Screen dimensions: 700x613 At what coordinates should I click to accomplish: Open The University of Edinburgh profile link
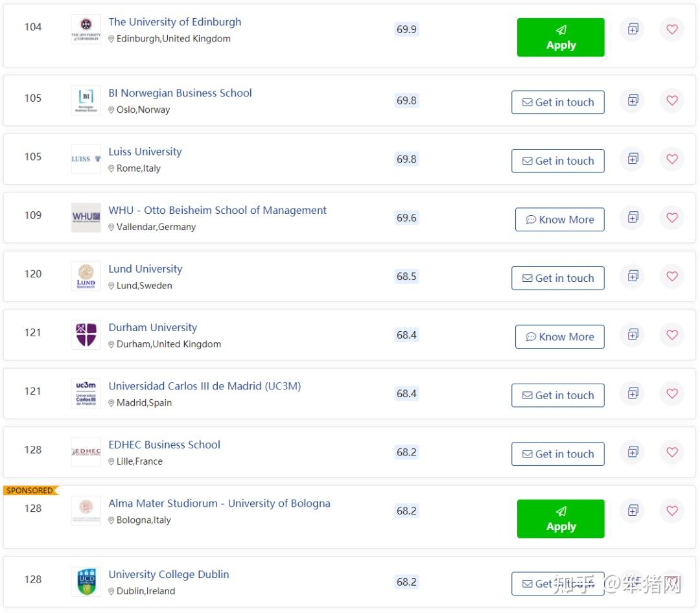click(175, 21)
